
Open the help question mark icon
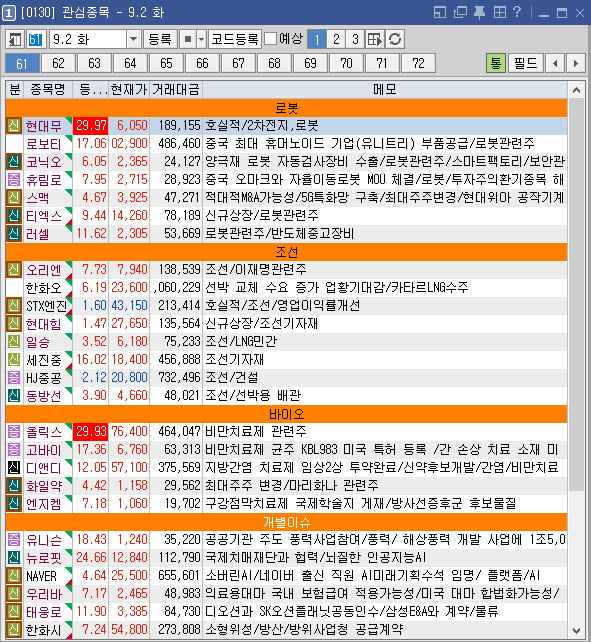coord(517,12)
